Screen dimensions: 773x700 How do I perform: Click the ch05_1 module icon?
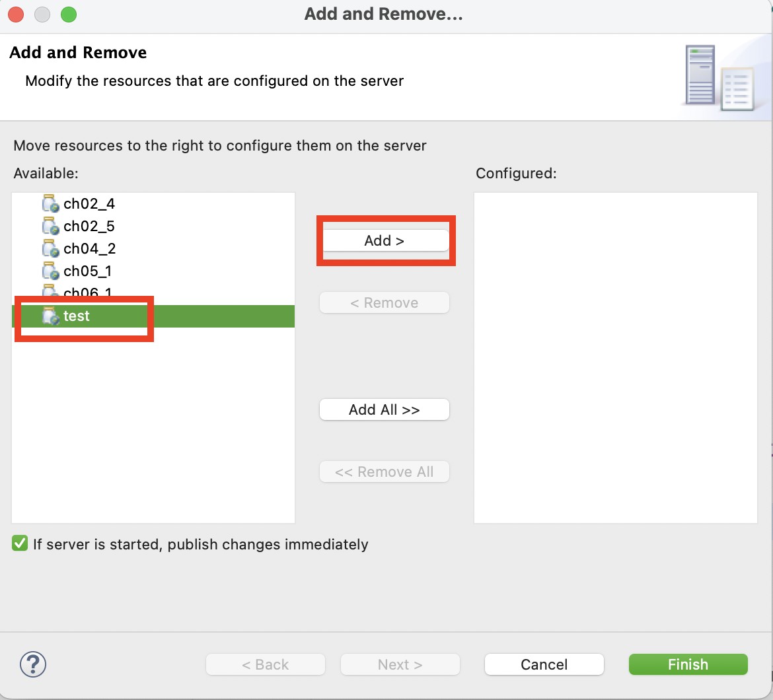click(50, 271)
